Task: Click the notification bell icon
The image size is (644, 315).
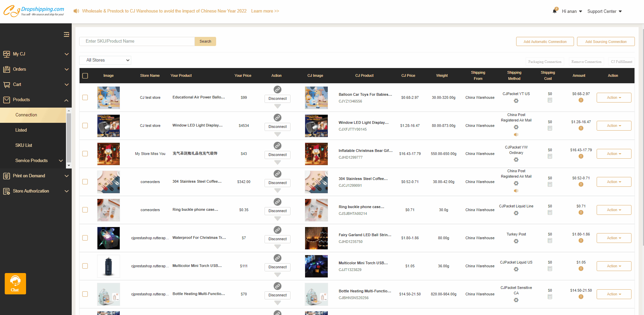Action: pyautogui.click(x=555, y=11)
